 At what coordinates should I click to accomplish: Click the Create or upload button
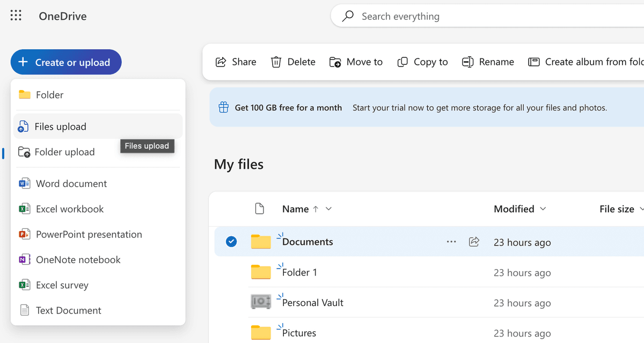click(65, 62)
